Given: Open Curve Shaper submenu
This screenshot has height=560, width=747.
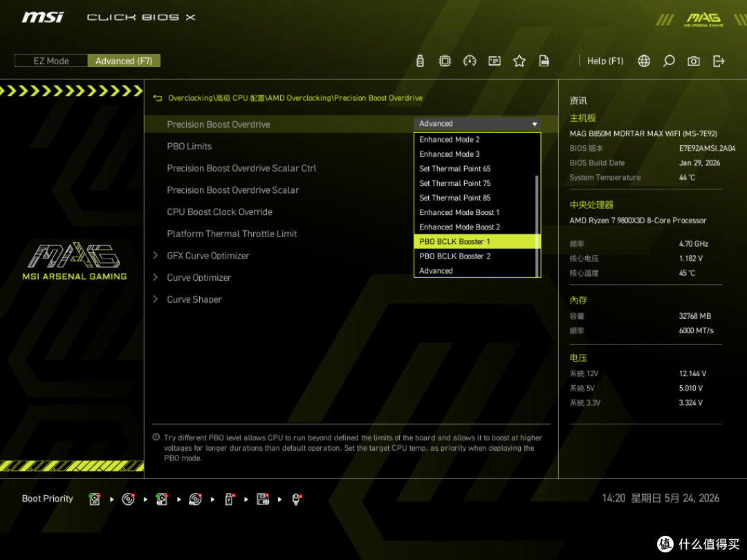Looking at the screenshot, I should point(194,299).
